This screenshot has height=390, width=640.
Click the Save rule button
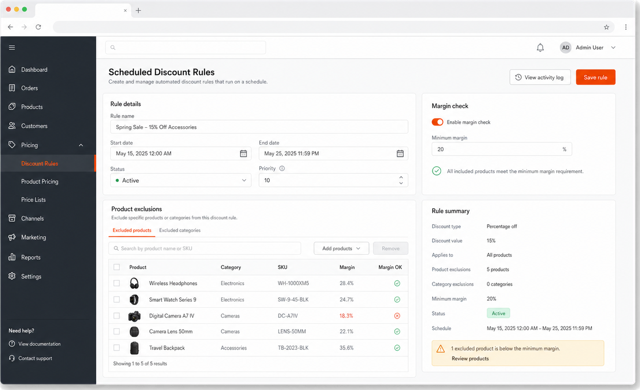tap(596, 77)
